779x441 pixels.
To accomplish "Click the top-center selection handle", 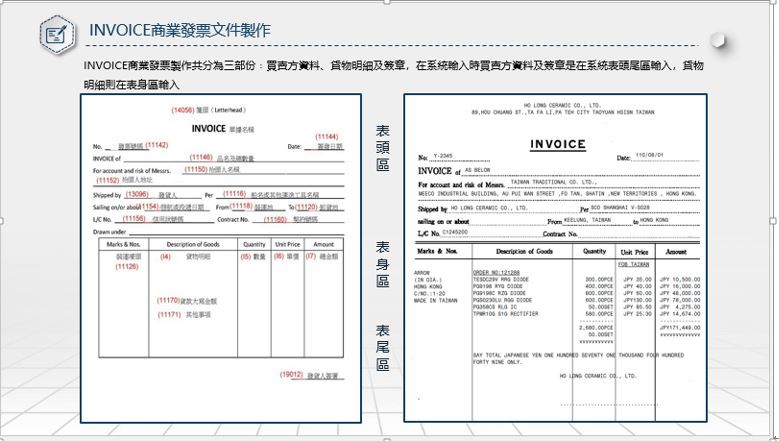I will coord(390,3).
